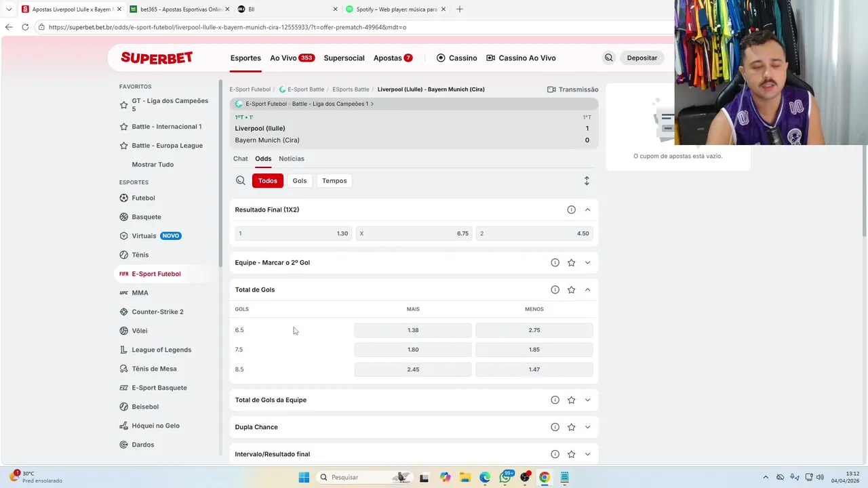This screenshot has width=868, height=488.
Task: Open E-Sport Basquete category
Action: pyautogui.click(x=159, y=388)
